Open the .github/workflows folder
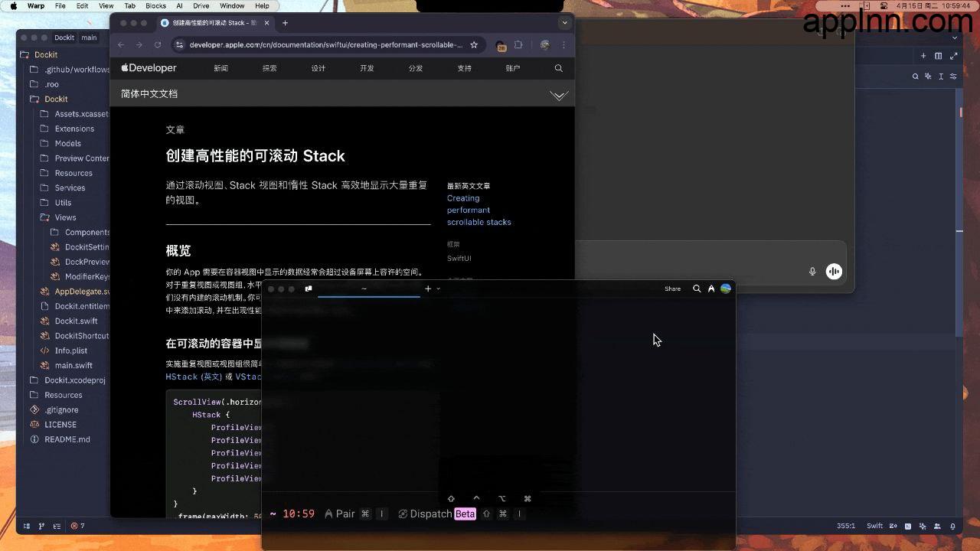This screenshot has height=551, width=980. tap(77, 70)
